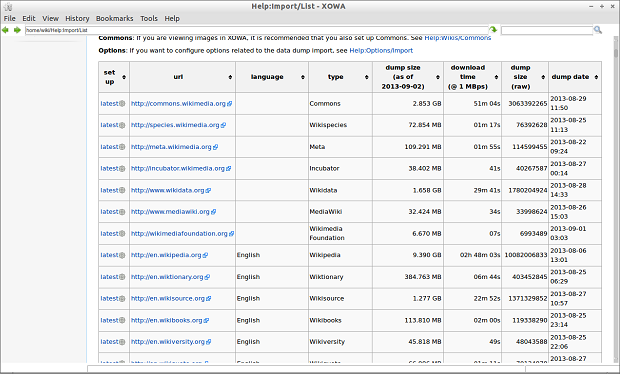Click the settings icon next to en.wikiversity latest

[x=122, y=342]
